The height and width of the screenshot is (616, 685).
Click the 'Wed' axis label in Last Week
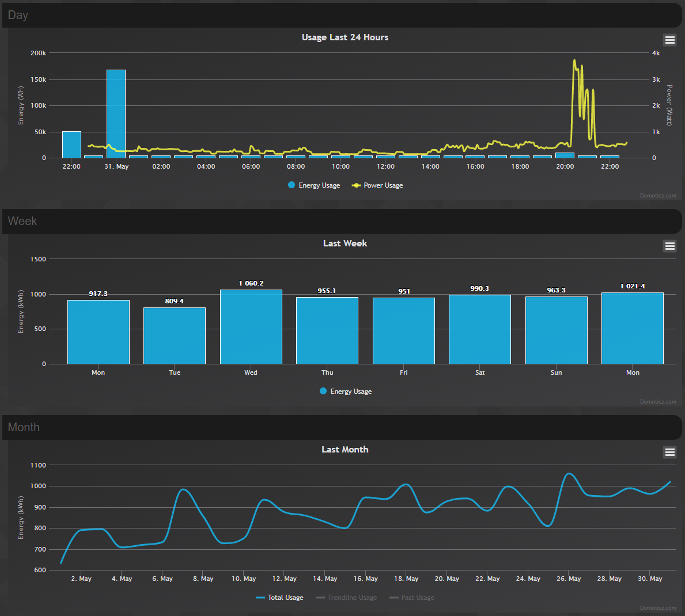(x=251, y=372)
